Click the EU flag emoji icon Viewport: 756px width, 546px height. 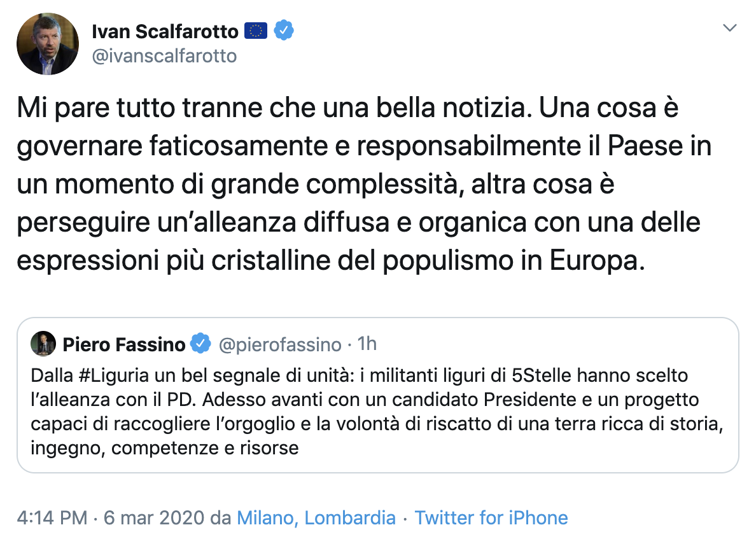point(256,31)
